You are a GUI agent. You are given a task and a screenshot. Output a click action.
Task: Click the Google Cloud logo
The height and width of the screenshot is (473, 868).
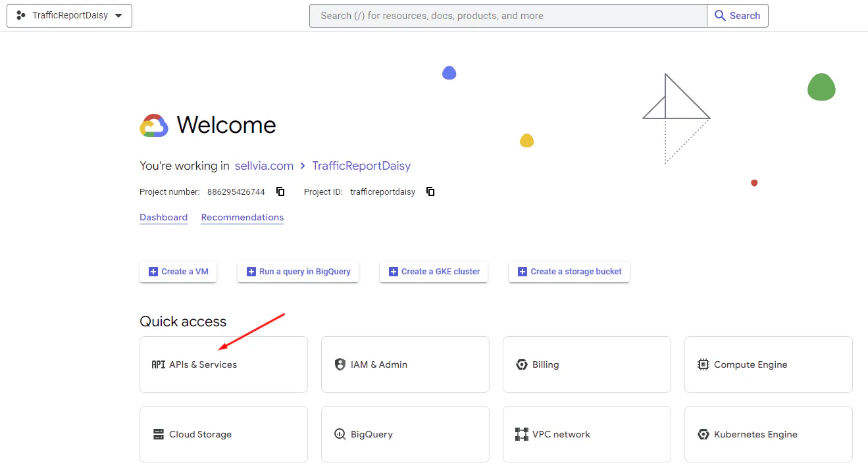154,125
